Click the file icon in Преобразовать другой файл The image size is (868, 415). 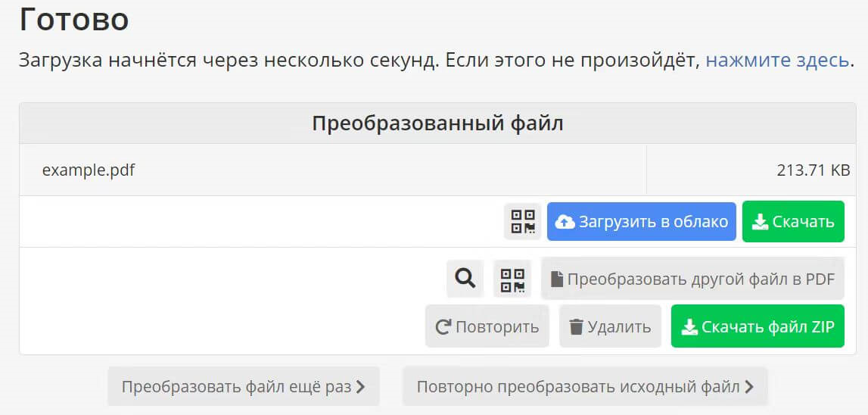pos(557,279)
